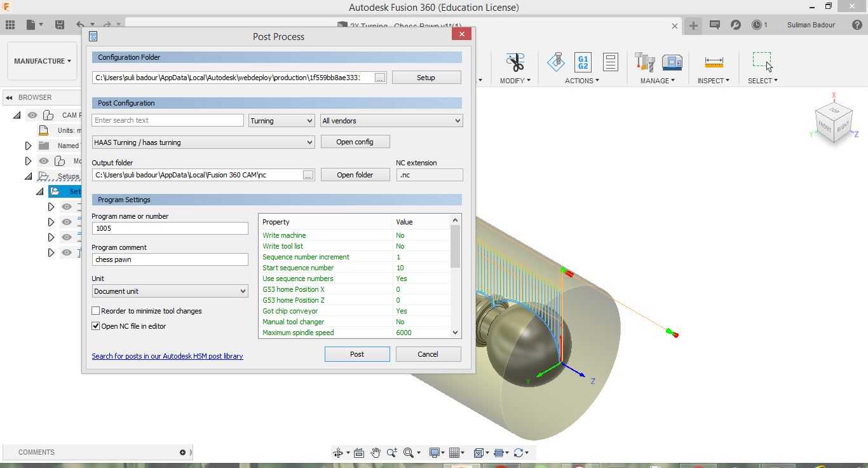Open the HAAS Turning post configuration dropdown
The image size is (868, 468).
(203, 142)
